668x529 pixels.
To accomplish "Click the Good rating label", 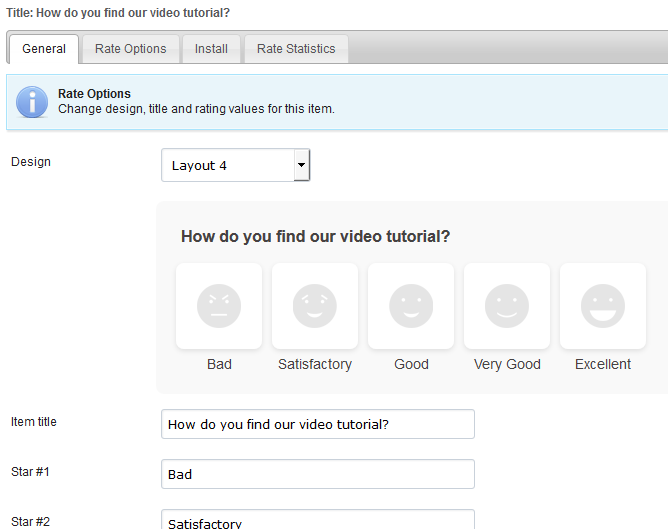I will [411, 364].
